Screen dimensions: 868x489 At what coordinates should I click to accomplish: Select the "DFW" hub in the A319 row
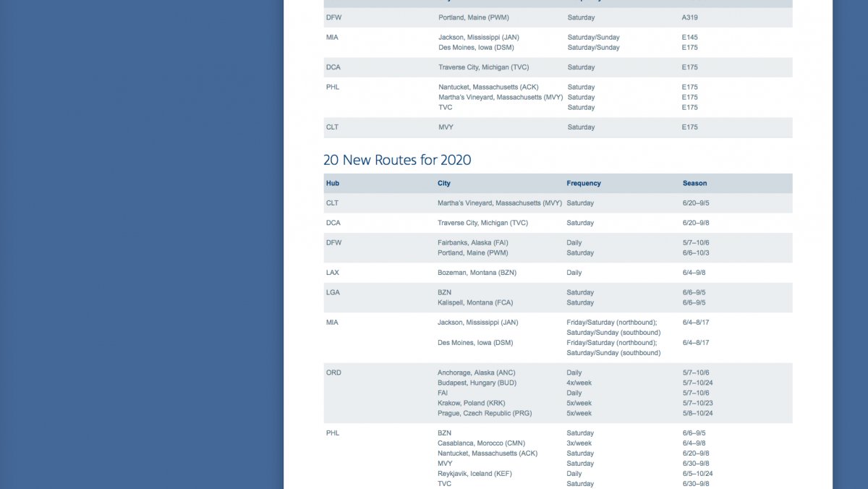pyautogui.click(x=334, y=17)
